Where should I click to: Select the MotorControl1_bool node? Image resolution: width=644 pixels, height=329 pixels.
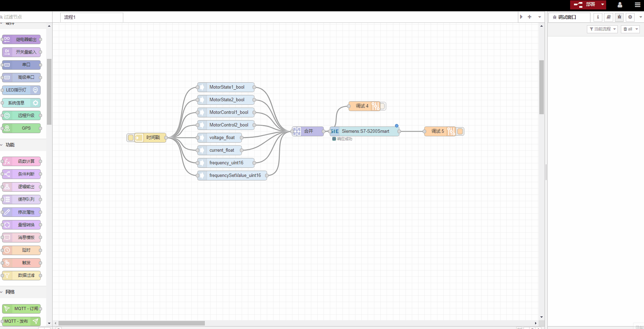226,112
